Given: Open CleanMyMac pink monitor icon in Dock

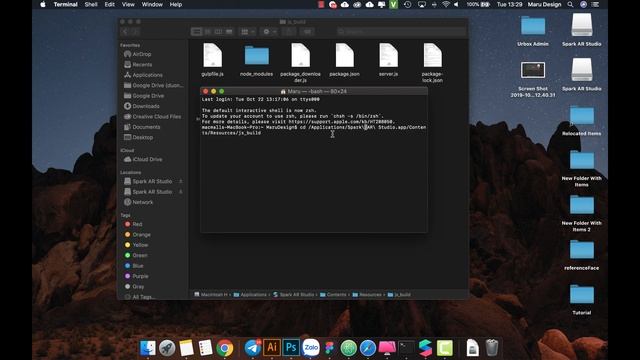Looking at the screenshot, I should click(387, 348).
